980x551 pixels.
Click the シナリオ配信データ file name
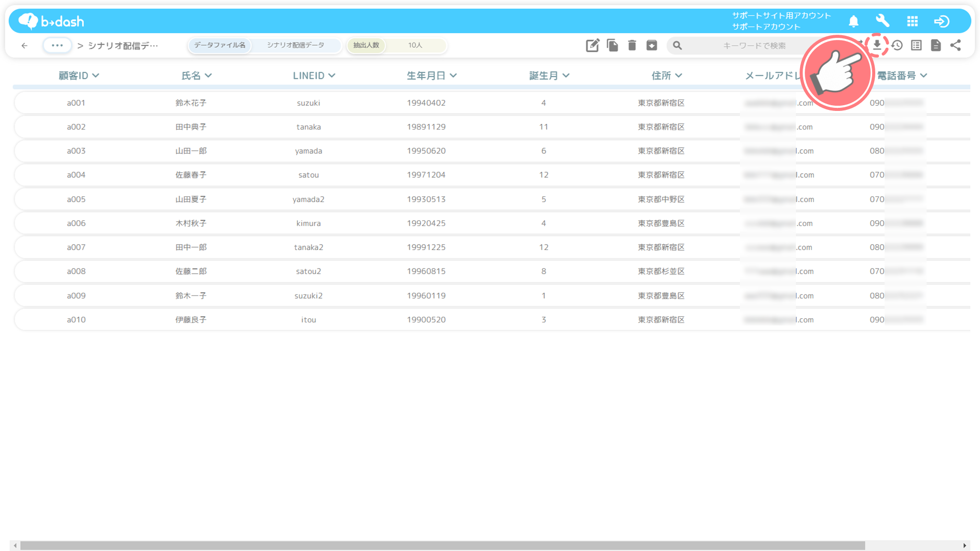[296, 45]
